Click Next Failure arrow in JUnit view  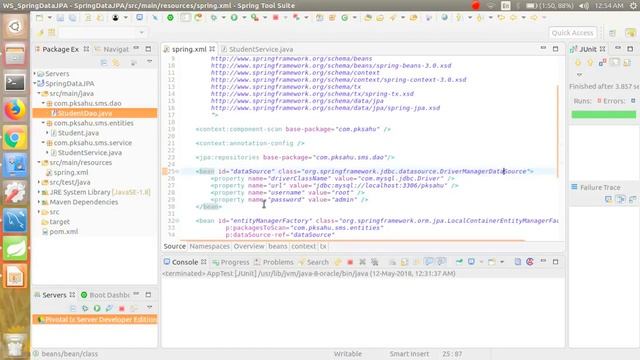[x=578, y=63]
